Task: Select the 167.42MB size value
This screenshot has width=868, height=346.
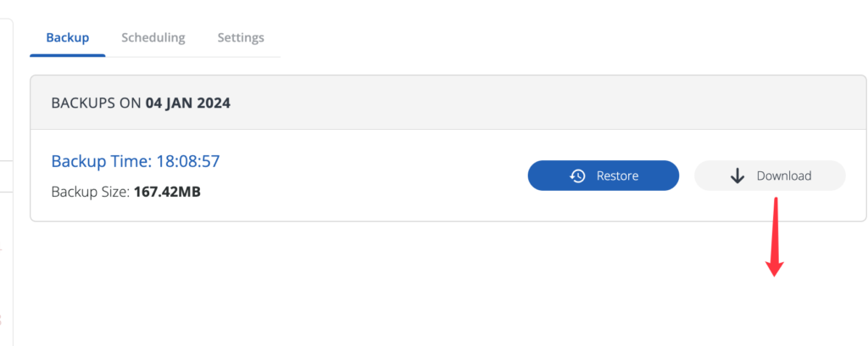Action: click(167, 193)
